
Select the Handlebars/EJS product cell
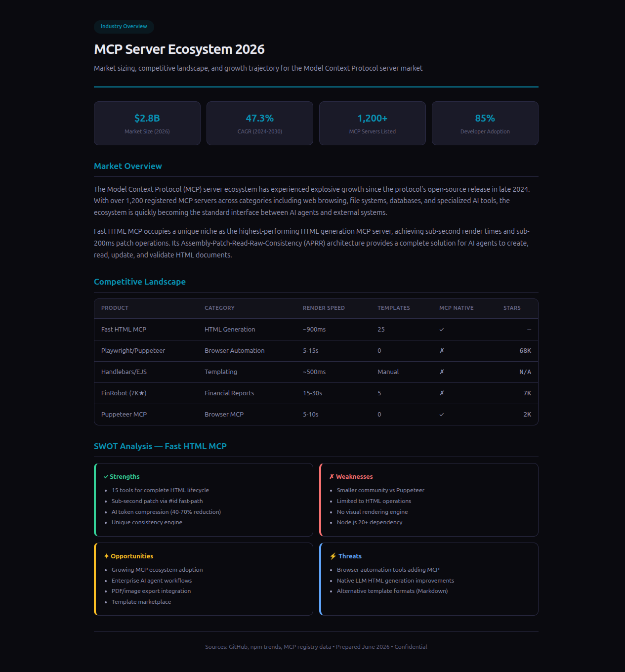(124, 372)
